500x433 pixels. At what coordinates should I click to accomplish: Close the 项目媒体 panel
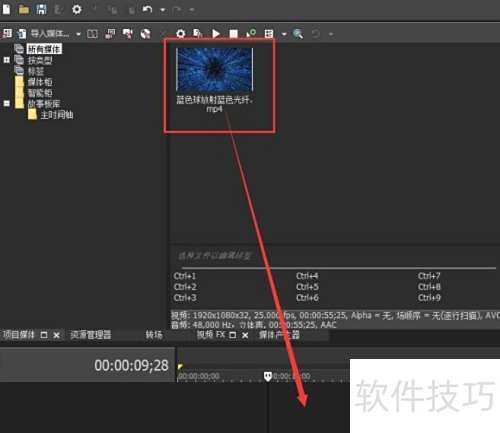pos(57,335)
